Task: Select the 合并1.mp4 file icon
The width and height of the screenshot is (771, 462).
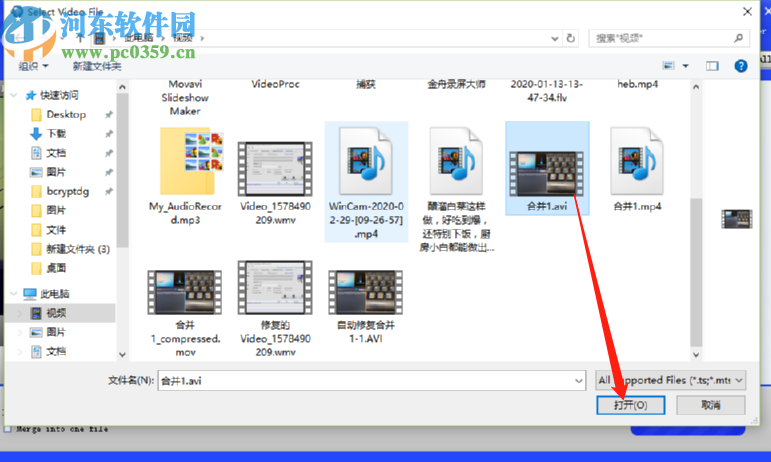Action: pos(637,161)
